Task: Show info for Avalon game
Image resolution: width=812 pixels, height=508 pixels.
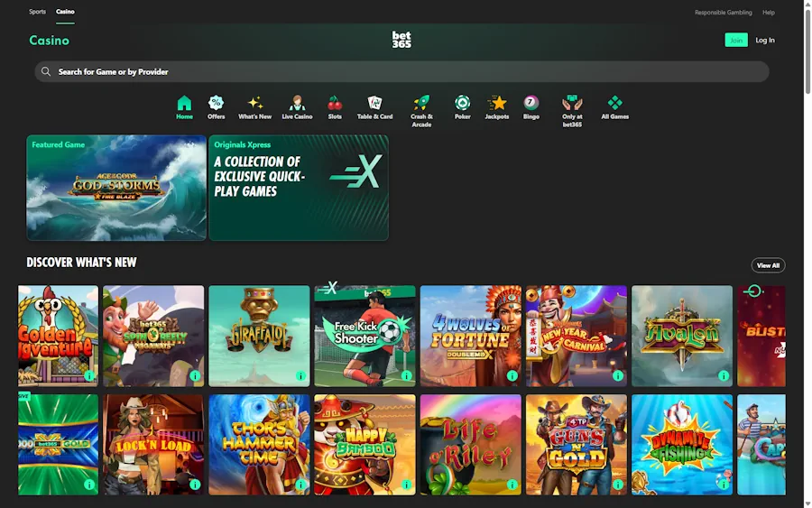Action: (x=724, y=375)
